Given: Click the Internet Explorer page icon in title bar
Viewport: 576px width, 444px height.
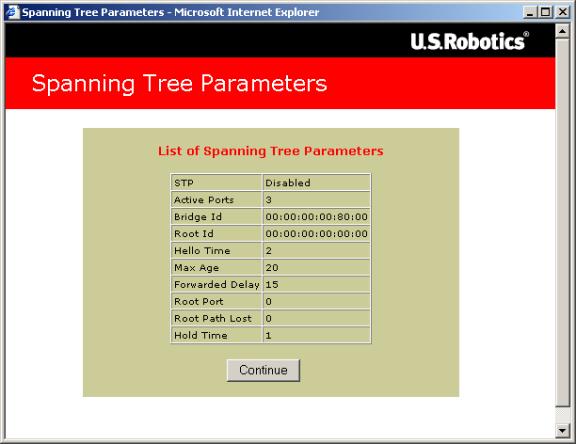Looking at the screenshot, I should pos(12,12).
